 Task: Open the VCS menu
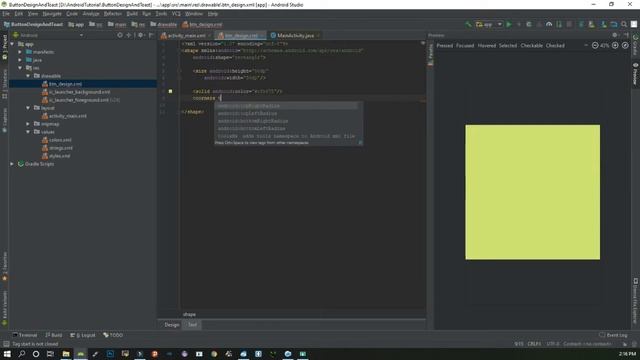[x=176, y=13]
